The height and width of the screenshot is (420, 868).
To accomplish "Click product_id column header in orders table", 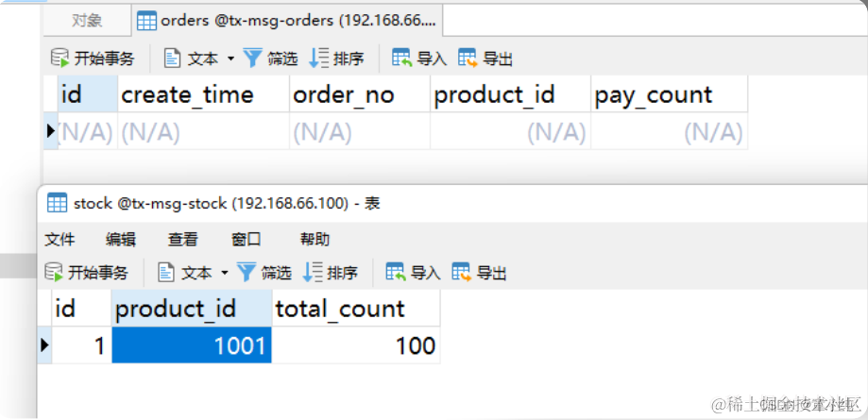I will 510,94.
